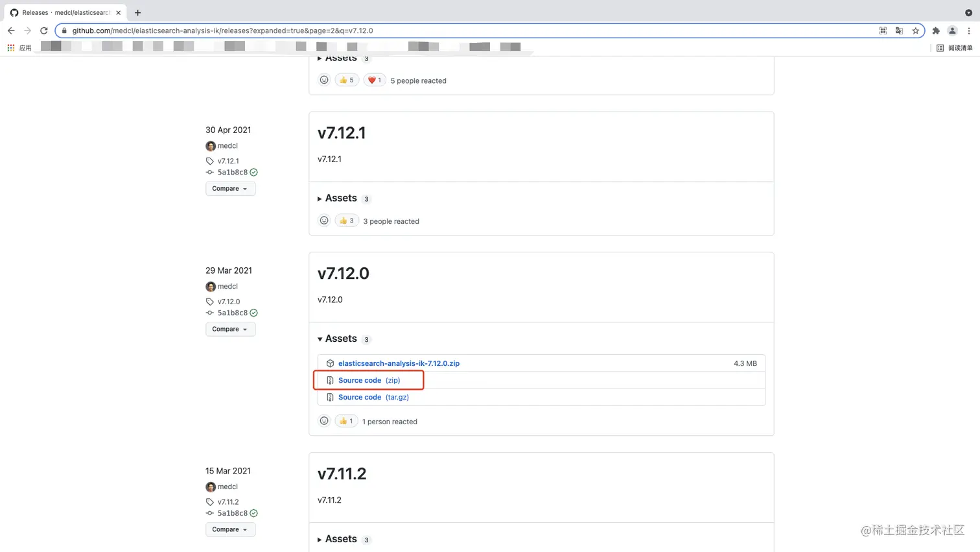Reload the page with refresh icon
Screen dimensions: 980x552
[x=44, y=30]
